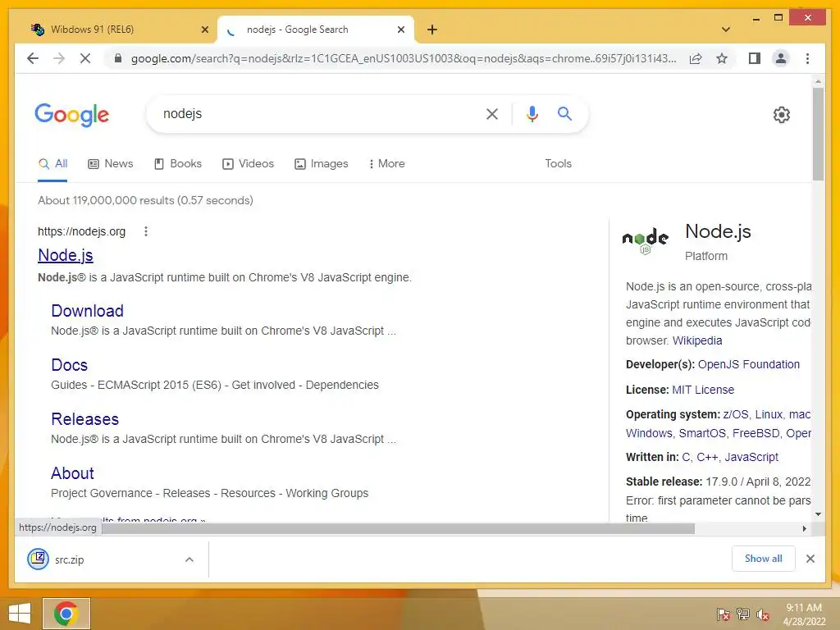Viewport: 840px width, 630px height.
Task: Open the Releases sitelink
Action: coord(84,419)
